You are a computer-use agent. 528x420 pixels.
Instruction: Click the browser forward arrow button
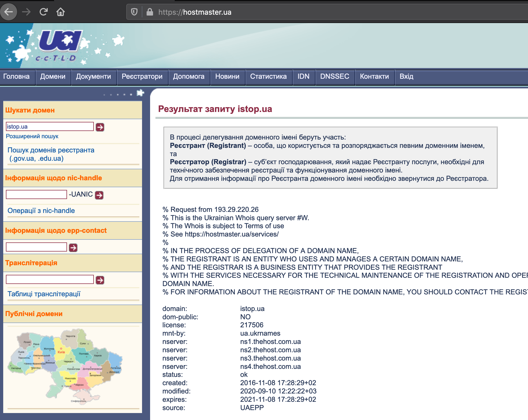coord(26,12)
